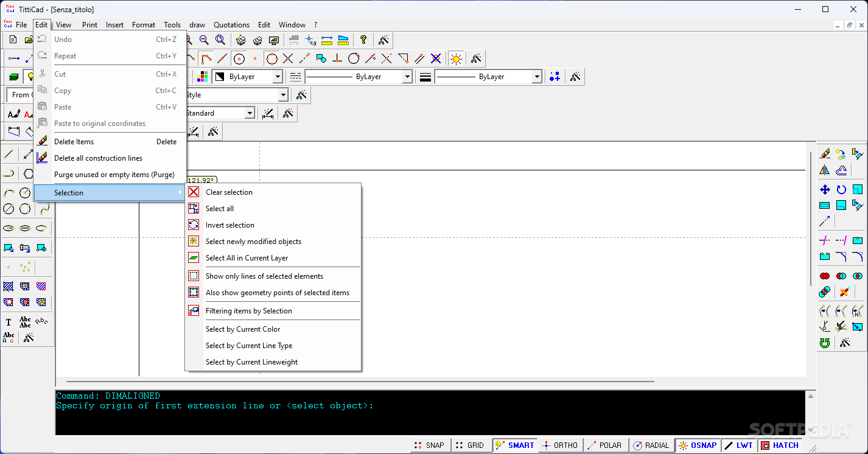Toggle SNAP in the status bar
The height and width of the screenshot is (454, 868).
430,445
